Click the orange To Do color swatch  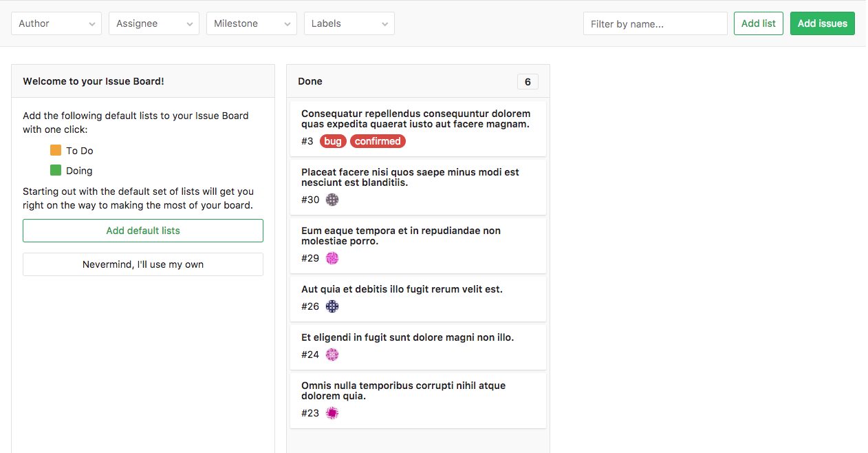point(56,150)
